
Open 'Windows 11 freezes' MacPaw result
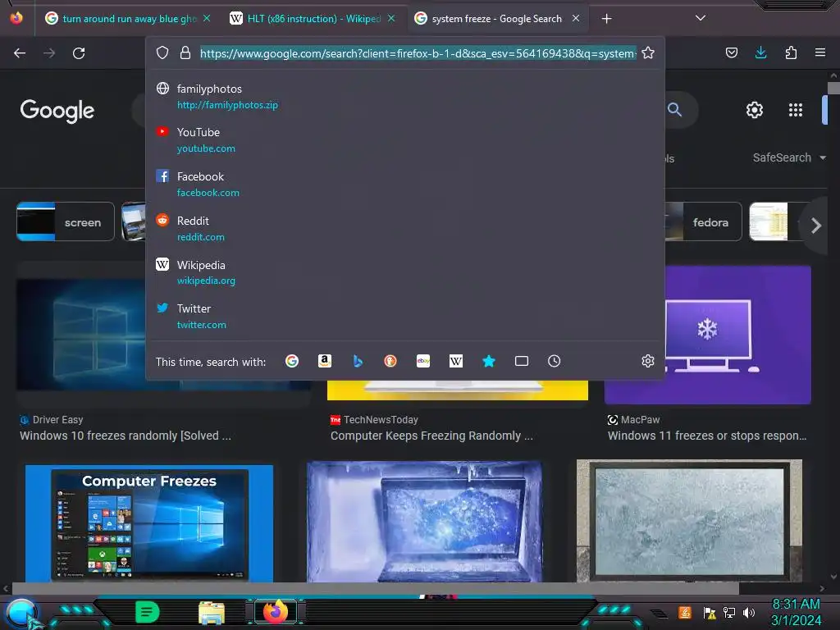click(707, 436)
